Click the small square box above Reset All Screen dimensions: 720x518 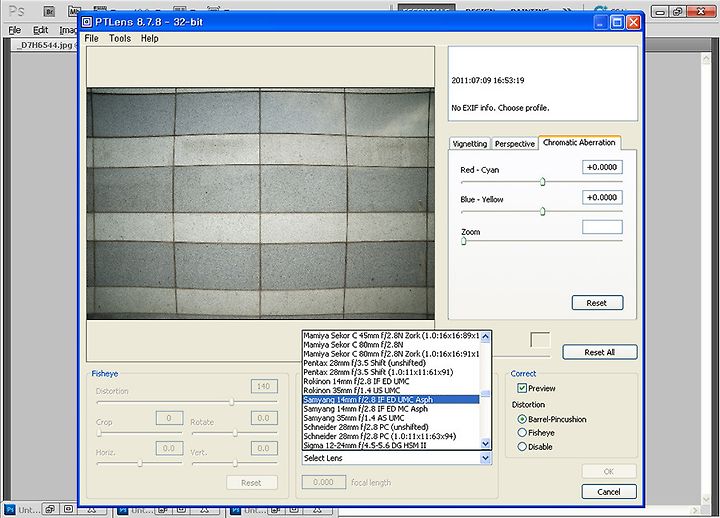click(540, 340)
